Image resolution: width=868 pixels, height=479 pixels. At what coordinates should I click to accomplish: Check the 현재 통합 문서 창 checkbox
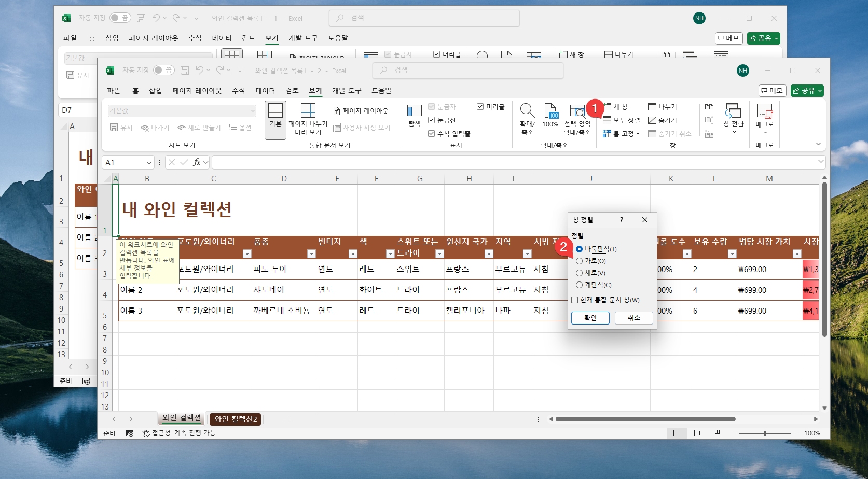[x=574, y=300]
